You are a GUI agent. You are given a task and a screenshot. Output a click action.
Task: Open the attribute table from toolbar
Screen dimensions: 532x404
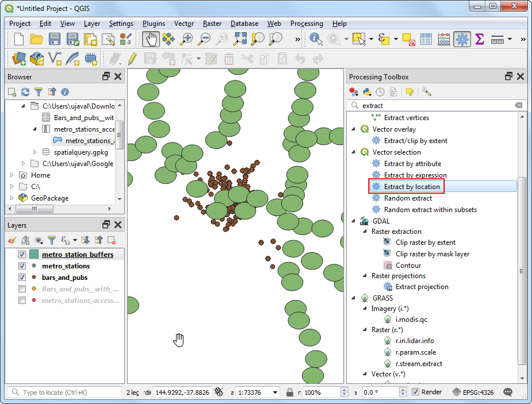pyautogui.click(x=426, y=39)
